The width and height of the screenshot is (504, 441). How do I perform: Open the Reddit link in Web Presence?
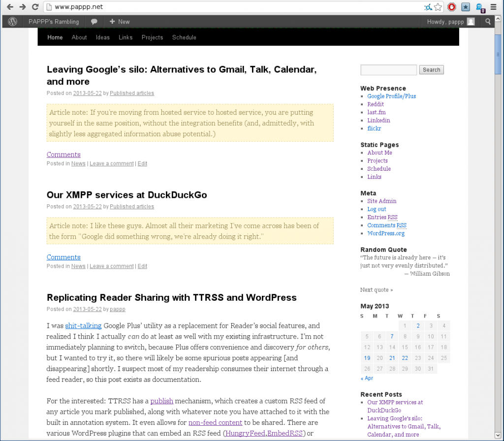(376, 104)
